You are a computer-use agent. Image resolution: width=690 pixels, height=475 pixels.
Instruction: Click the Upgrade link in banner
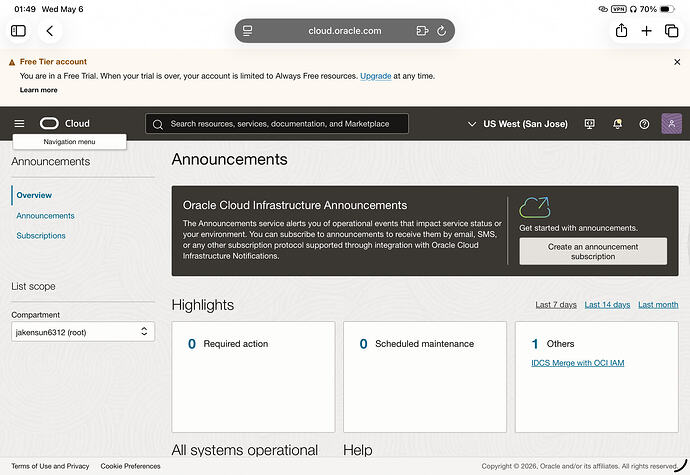click(375, 76)
